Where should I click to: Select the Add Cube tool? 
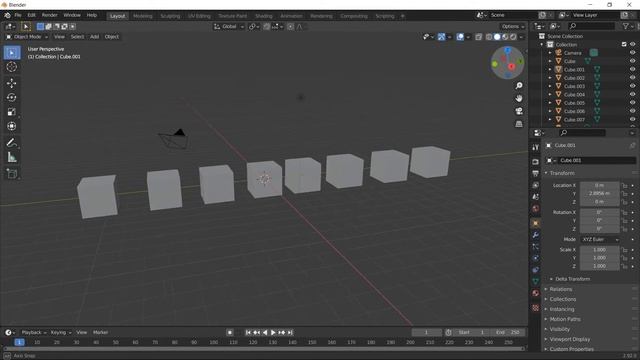[x=12, y=174]
